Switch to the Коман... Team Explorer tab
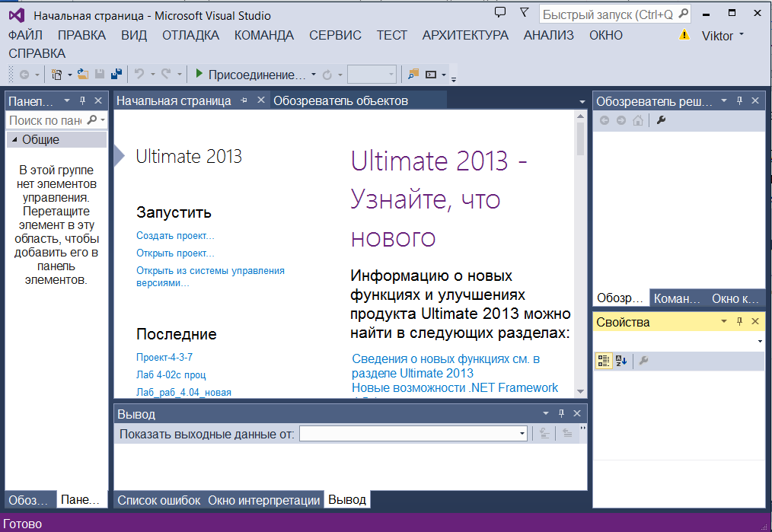 click(x=677, y=299)
